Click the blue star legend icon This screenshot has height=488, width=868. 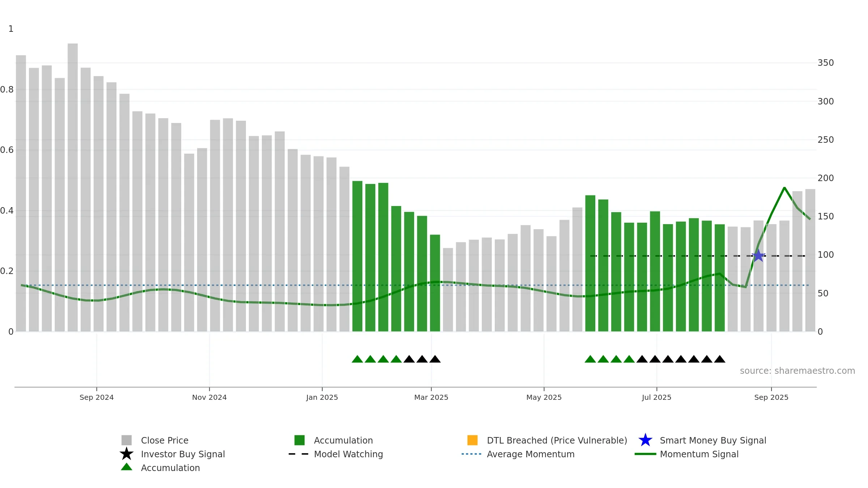pyautogui.click(x=646, y=440)
